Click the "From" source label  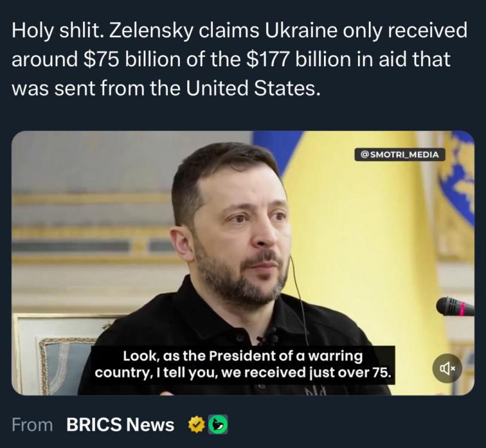pyautogui.click(x=32, y=425)
